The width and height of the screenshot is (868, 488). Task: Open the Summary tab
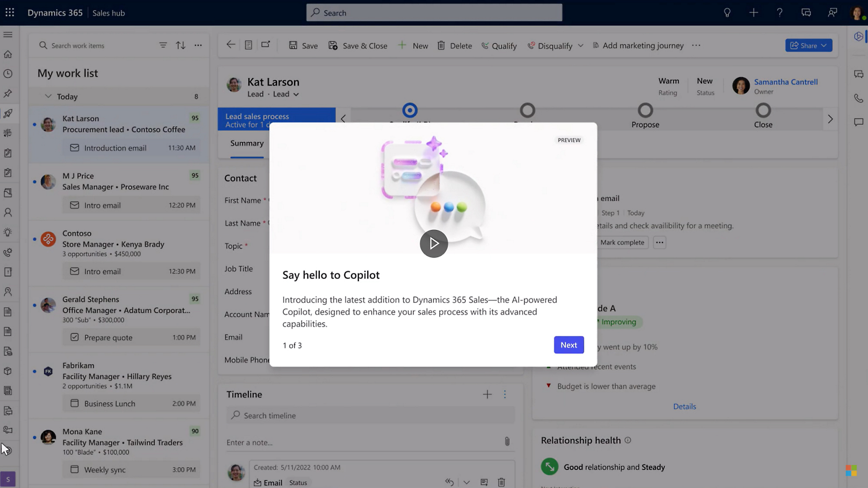pos(247,143)
